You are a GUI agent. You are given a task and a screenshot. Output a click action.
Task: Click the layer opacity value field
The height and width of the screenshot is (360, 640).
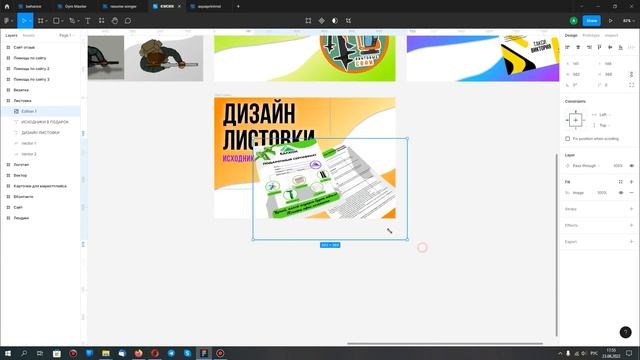[617, 166]
